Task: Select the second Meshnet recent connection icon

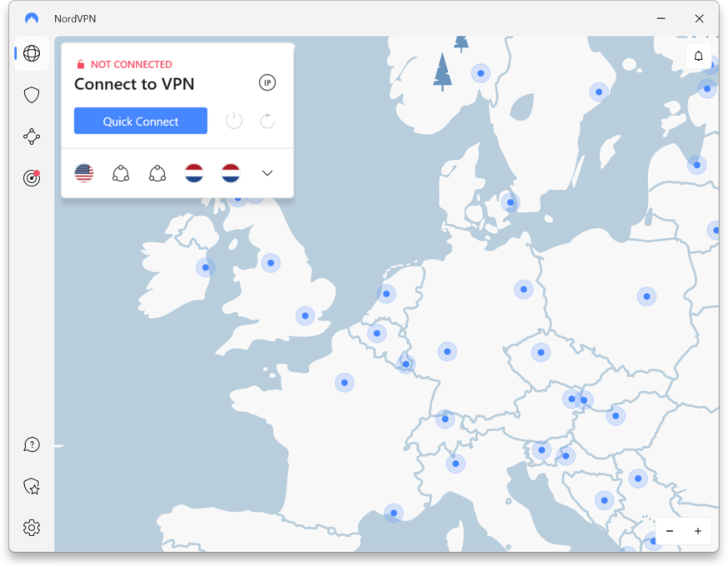Action: [157, 173]
